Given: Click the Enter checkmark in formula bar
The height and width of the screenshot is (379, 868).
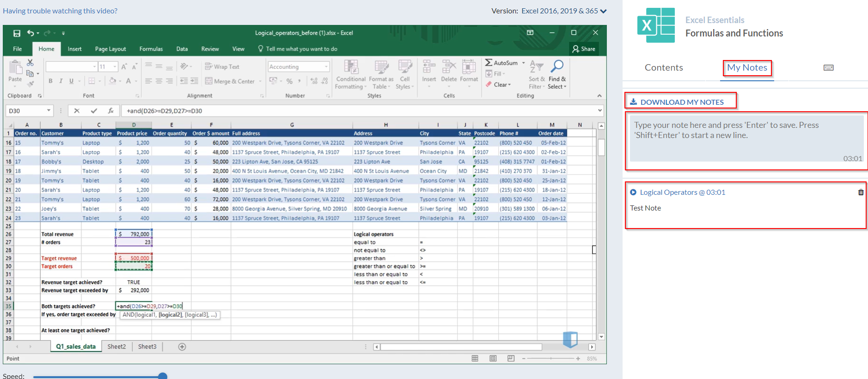Looking at the screenshot, I should [x=94, y=111].
